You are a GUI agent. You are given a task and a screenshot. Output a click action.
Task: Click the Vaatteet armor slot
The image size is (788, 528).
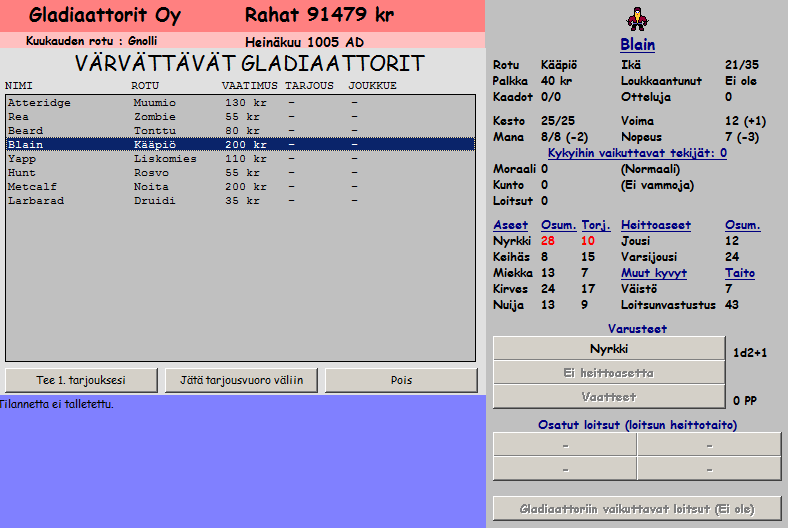(x=608, y=397)
